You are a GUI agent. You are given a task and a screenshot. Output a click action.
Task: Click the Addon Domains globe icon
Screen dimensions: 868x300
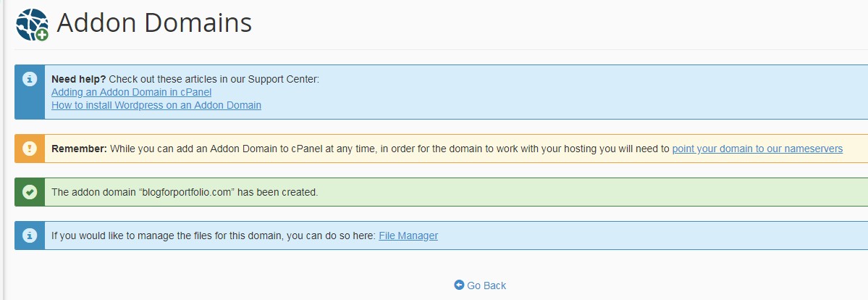tap(32, 25)
